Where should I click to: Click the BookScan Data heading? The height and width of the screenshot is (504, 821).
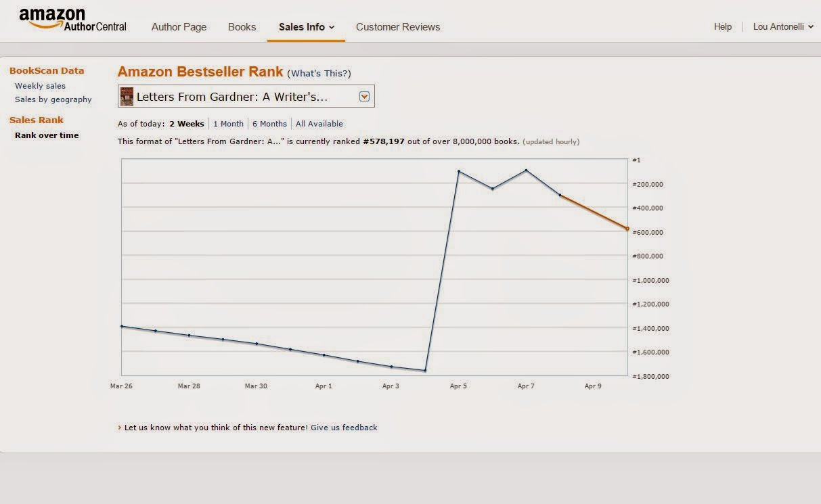[47, 70]
